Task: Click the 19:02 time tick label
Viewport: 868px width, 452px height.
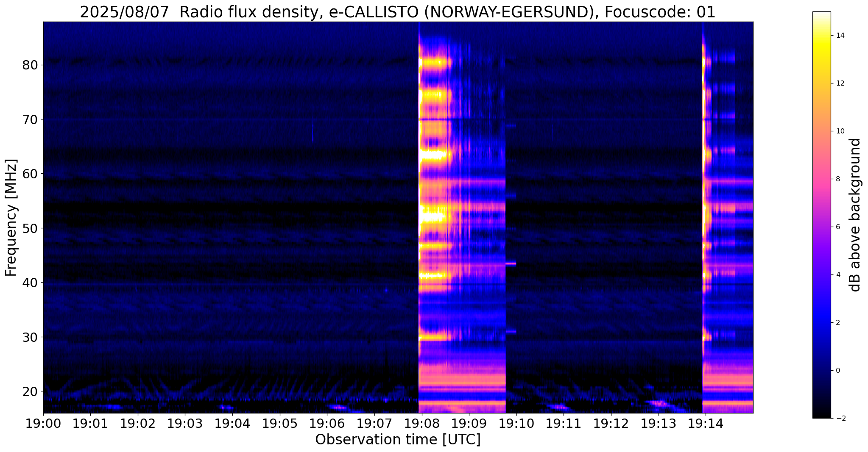Action: click(x=138, y=423)
